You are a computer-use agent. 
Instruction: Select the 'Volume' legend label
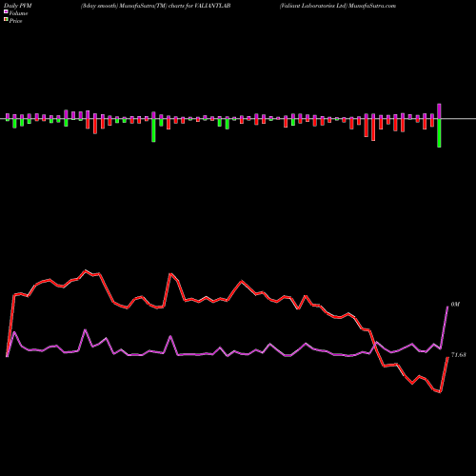click(18, 13)
